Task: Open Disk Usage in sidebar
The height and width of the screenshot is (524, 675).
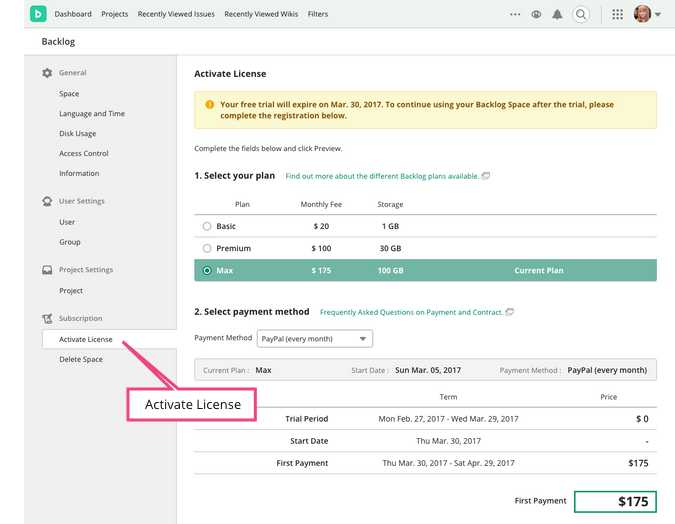Action: click(77, 133)
